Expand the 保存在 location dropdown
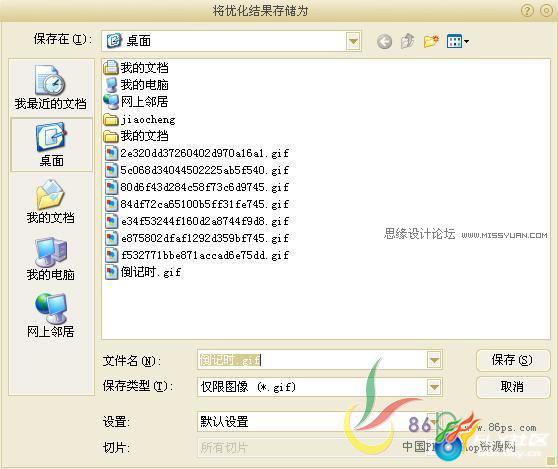 (x=353, y=41)
